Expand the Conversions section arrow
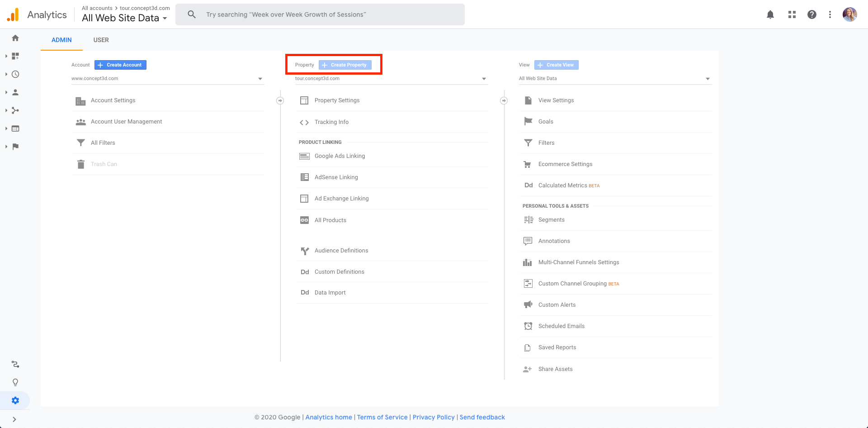The image size is (868, 428). tap(6, 147)
